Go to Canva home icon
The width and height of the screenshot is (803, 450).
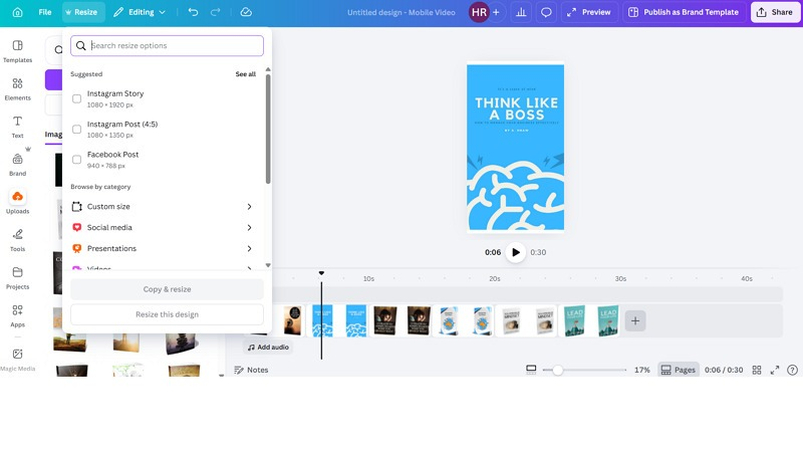point(17,12)
